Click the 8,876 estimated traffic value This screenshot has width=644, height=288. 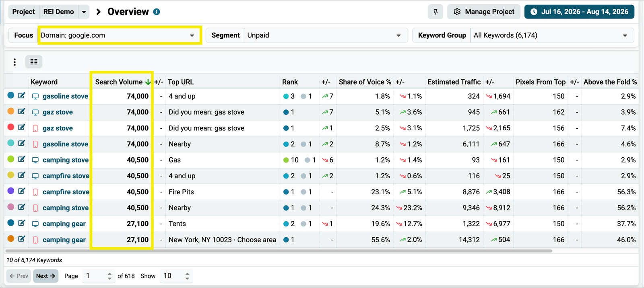click(471, 192)
